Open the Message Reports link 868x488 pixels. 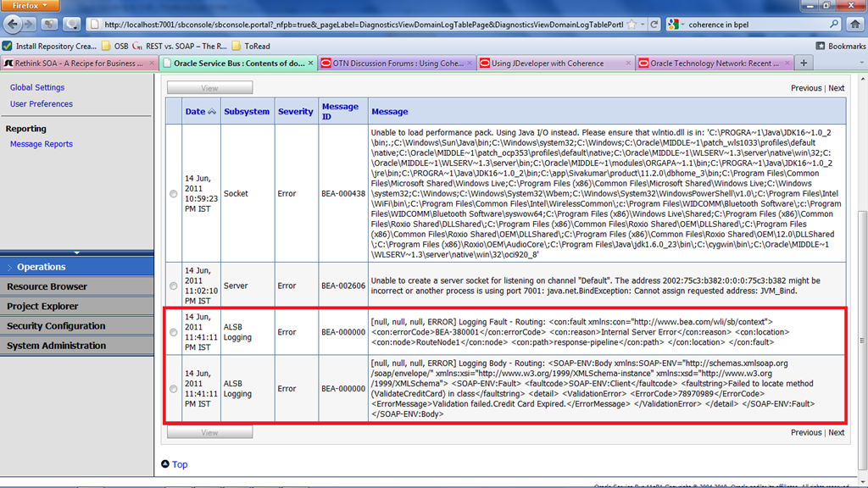pyautogui.click(x=41, y=144)
